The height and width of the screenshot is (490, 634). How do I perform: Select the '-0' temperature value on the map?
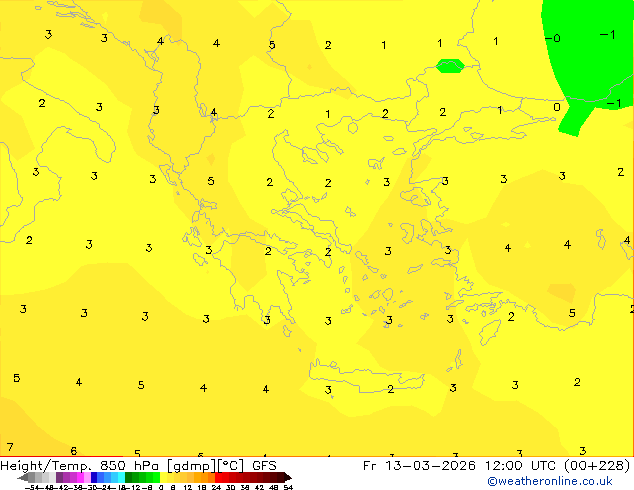point(553,38)
